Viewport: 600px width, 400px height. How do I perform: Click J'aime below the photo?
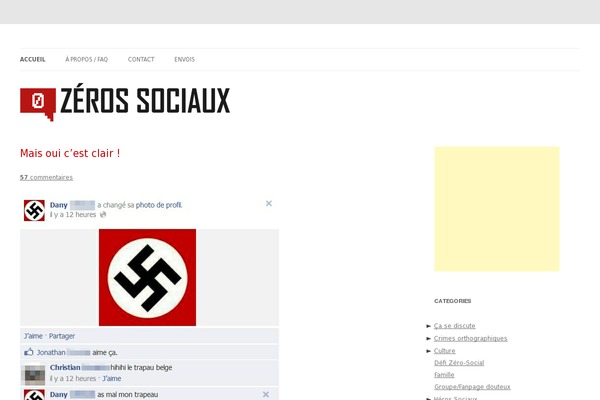[x=33, y=336]
